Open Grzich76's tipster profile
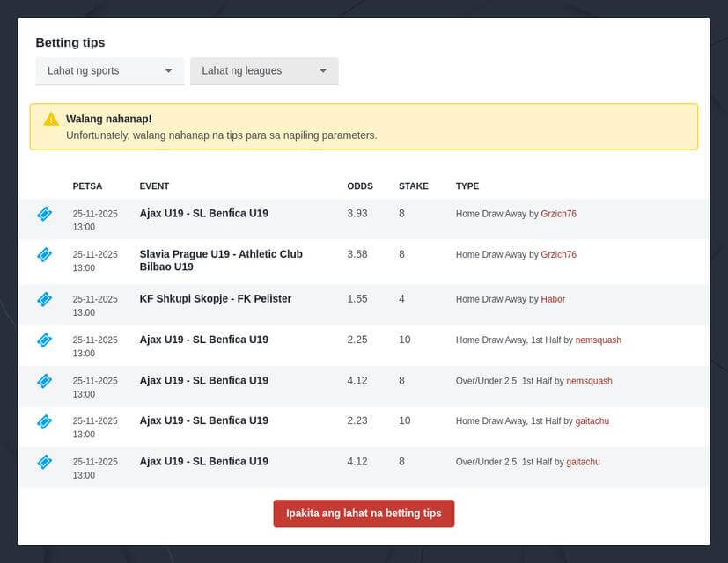728x563 pixels. [x=559, y=213]
